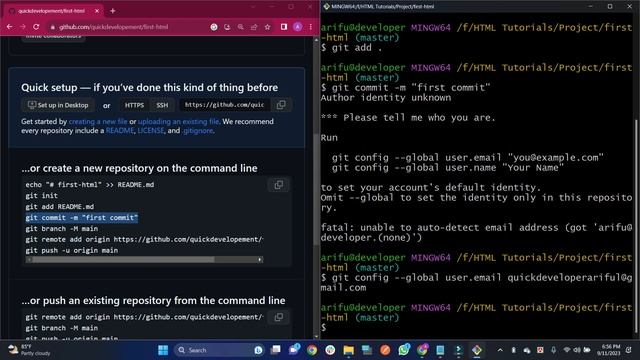The height and width of the screenshot is (360, 640).
Task: Show hidden system tray icons
Action: click(500, 350)
